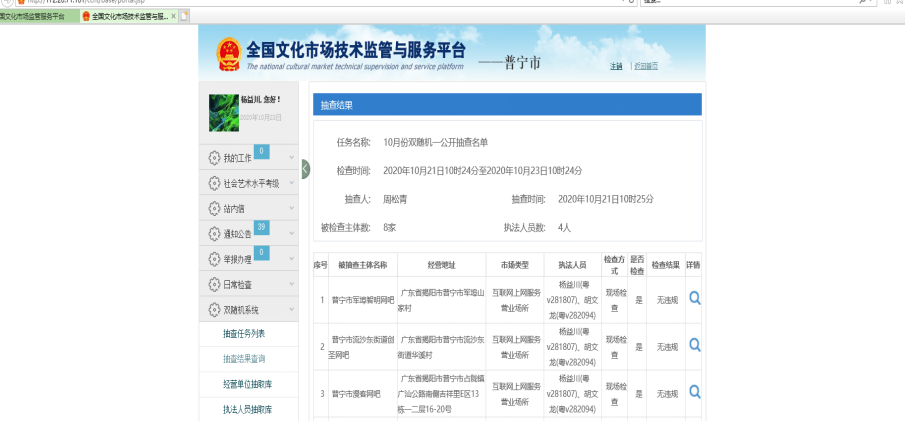This screenshot has width=905, height=421.
Task: Click the 主站 link in header
Action: (x=616, y=66)
